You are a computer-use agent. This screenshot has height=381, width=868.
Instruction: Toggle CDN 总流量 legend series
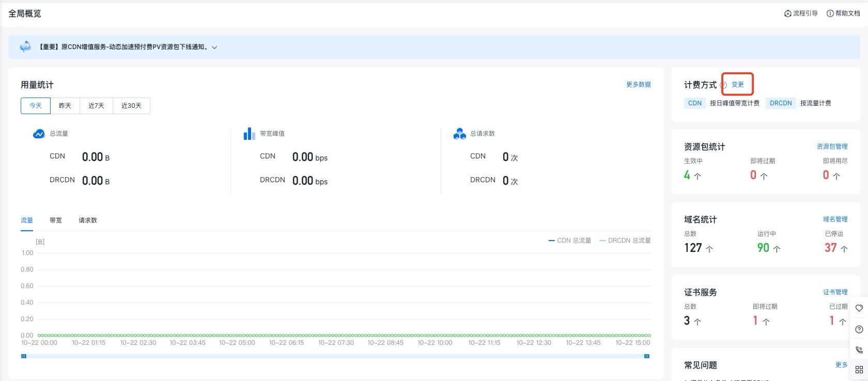[x=570, y=241]
